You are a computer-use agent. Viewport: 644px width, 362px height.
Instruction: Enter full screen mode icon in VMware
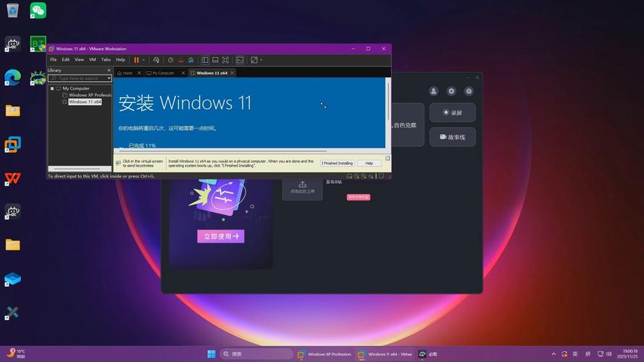[x=225, y=60]
